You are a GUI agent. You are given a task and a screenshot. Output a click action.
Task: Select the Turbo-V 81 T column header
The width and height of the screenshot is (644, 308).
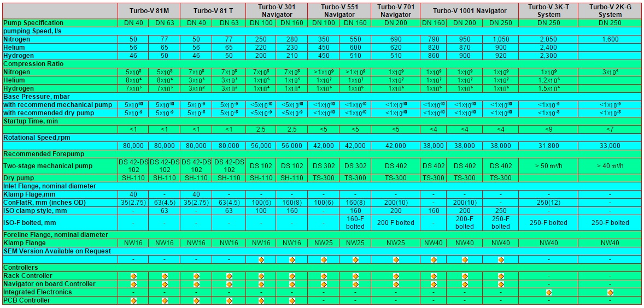(213, 11)
